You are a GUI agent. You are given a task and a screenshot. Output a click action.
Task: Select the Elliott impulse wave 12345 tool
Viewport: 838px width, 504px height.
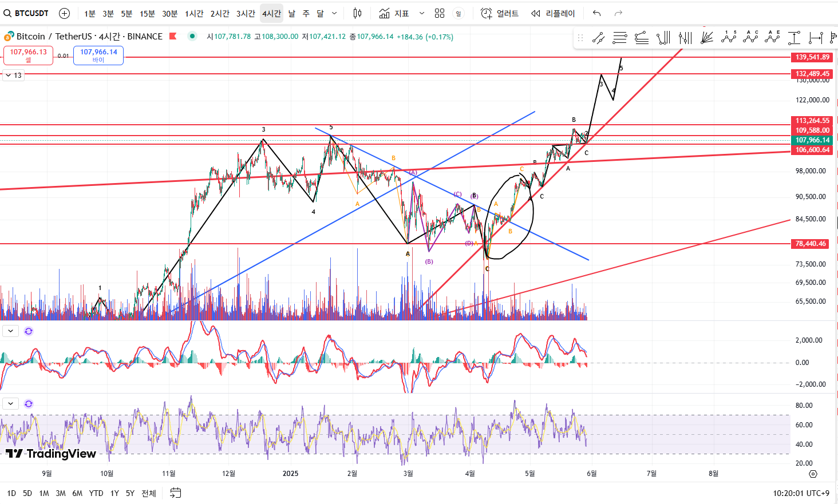729,37
